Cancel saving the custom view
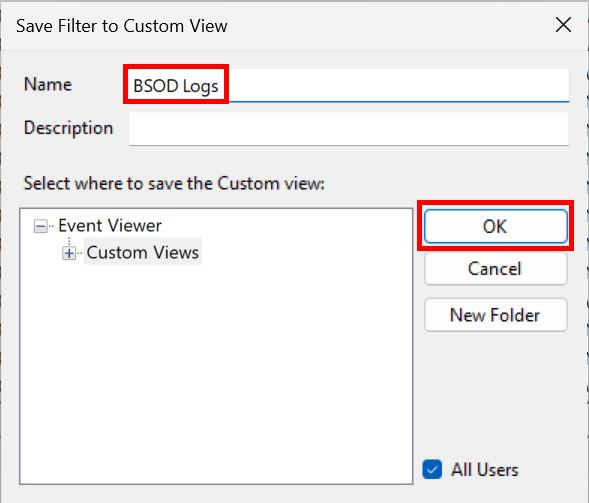Image resolution: width=589 pixels, height=503 pixels. pos(495,269)
